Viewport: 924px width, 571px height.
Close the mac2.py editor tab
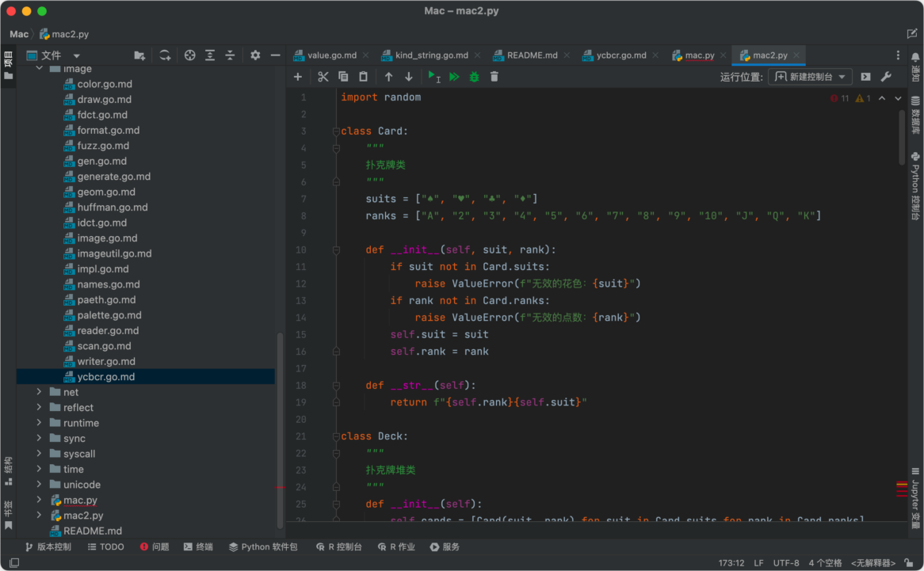point(796,55)
